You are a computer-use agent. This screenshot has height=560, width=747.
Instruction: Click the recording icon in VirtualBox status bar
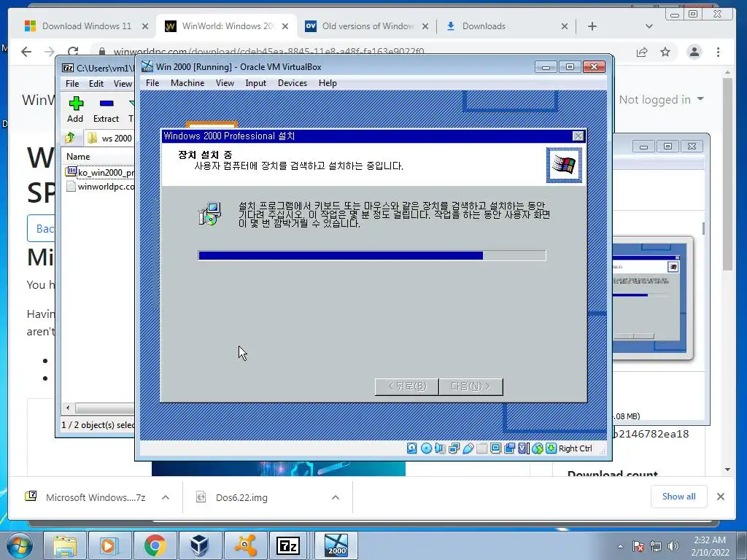click(509, 448)
